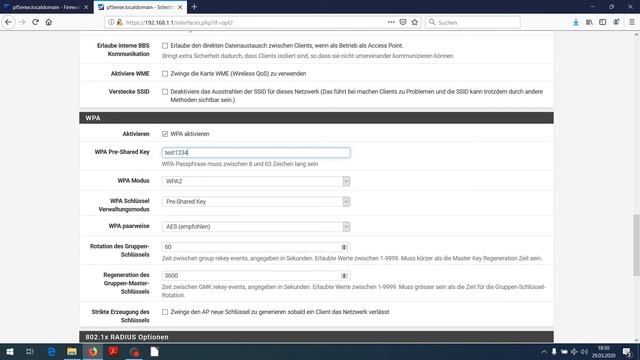
Task: Open Firefox account icon in toolbar
Action: (x=616, y=22)
